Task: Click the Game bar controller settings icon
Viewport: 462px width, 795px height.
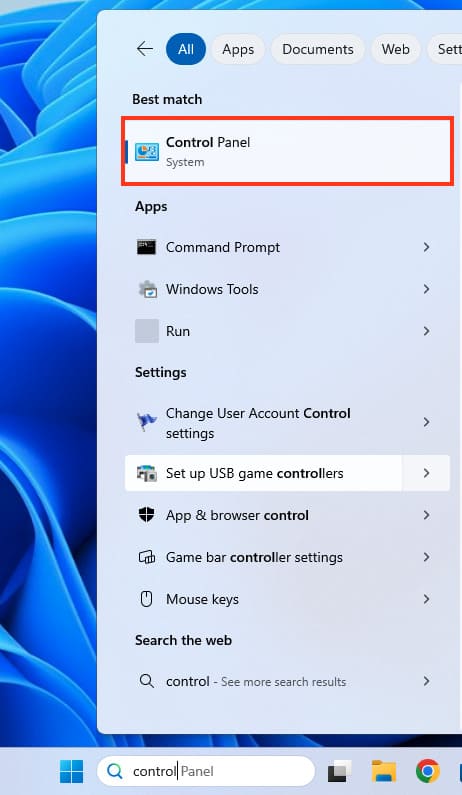Action: click(x=147, y=557)
